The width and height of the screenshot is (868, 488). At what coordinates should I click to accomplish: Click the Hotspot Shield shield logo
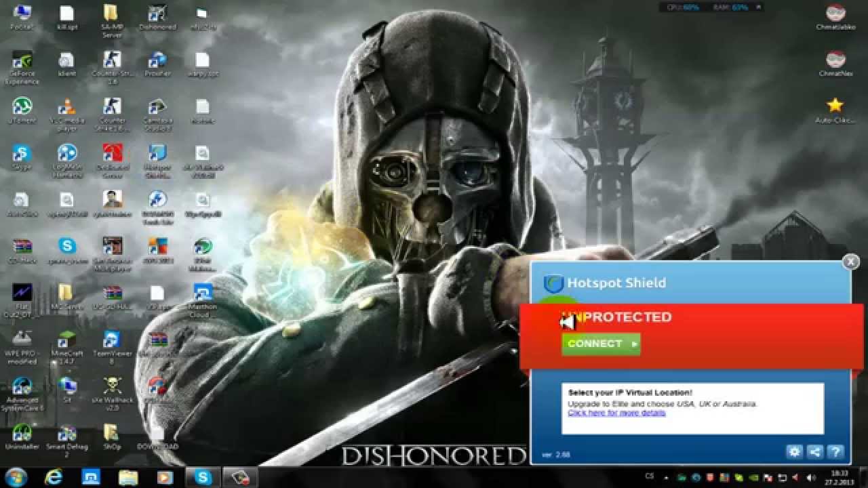point(554,283)
